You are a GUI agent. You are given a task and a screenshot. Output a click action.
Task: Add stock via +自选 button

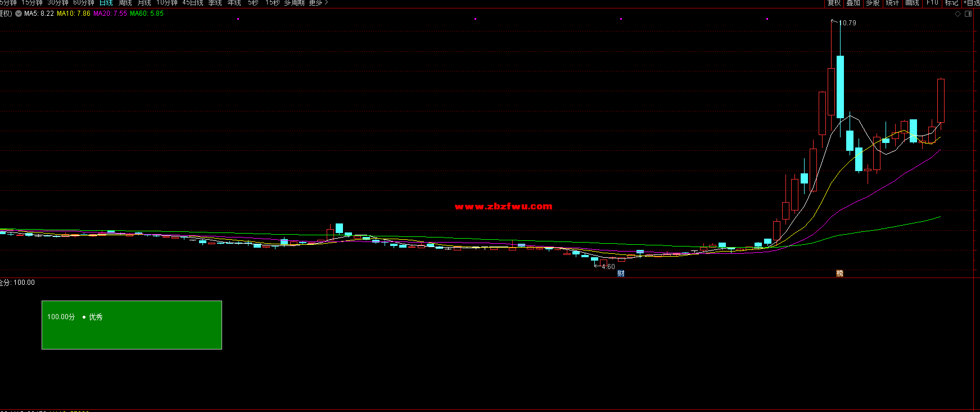972,3
